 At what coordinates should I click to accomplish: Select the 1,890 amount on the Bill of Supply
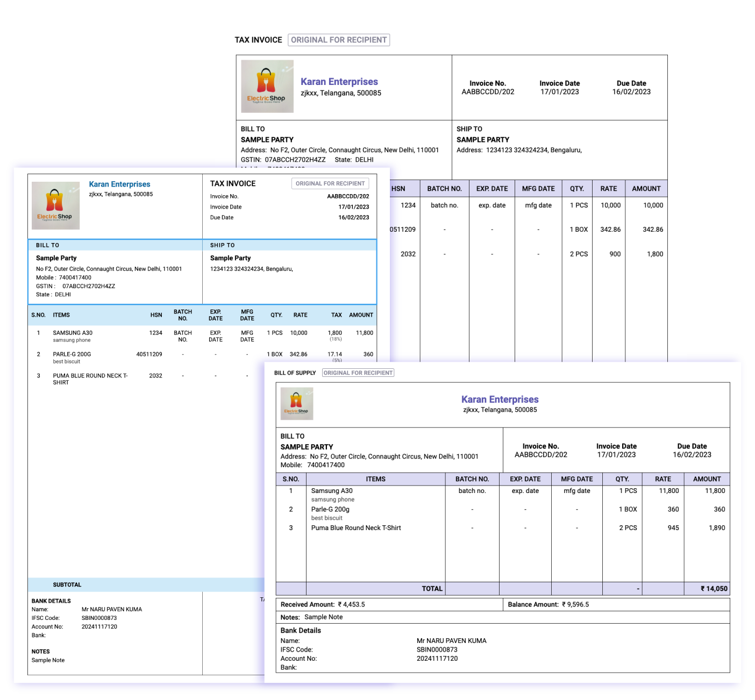pyautogui.click(x=717, y=528)
